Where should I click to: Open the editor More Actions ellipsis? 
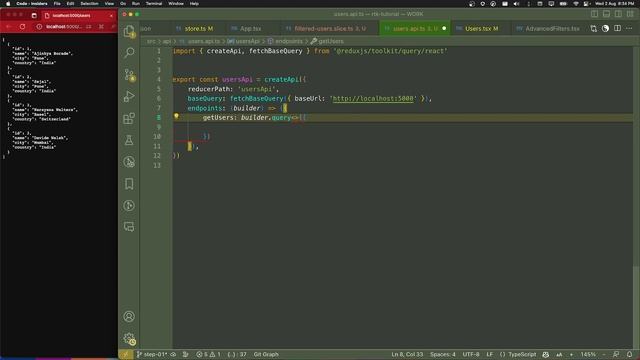click(x=629, y=29)
